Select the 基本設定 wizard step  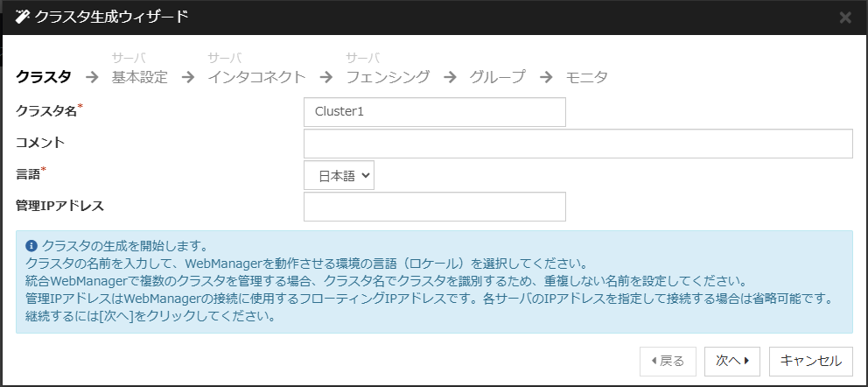139,77
